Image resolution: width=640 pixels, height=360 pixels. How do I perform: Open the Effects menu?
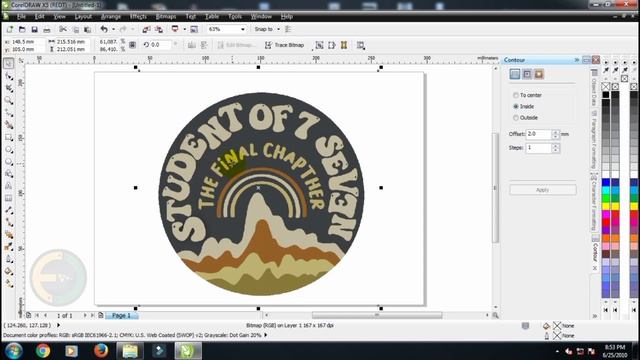coord(138,16)
